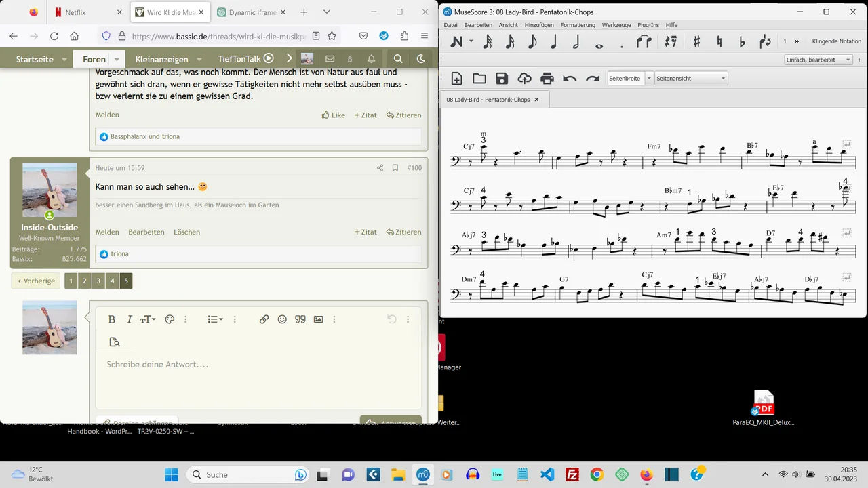Go to page 4 of the forum thread
Screen dimensions: 868x488
(112, 281)
